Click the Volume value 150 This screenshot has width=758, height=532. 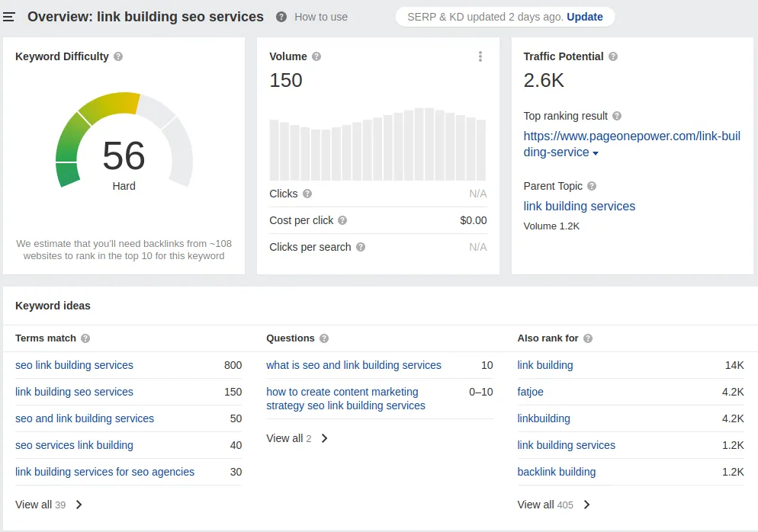(x=286, y=80)
